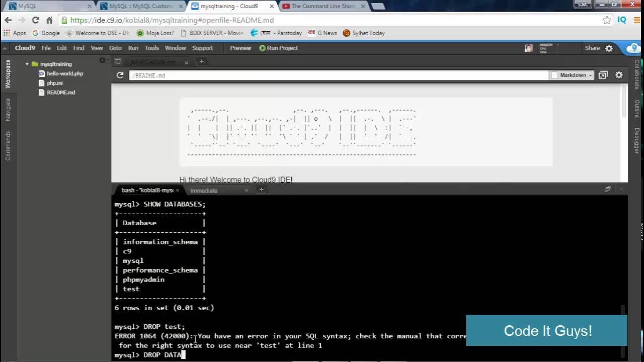Image resolution: width=644 pixels, height=362 pixels.
Task: Maximize the console panel
Action: [607, 189]
